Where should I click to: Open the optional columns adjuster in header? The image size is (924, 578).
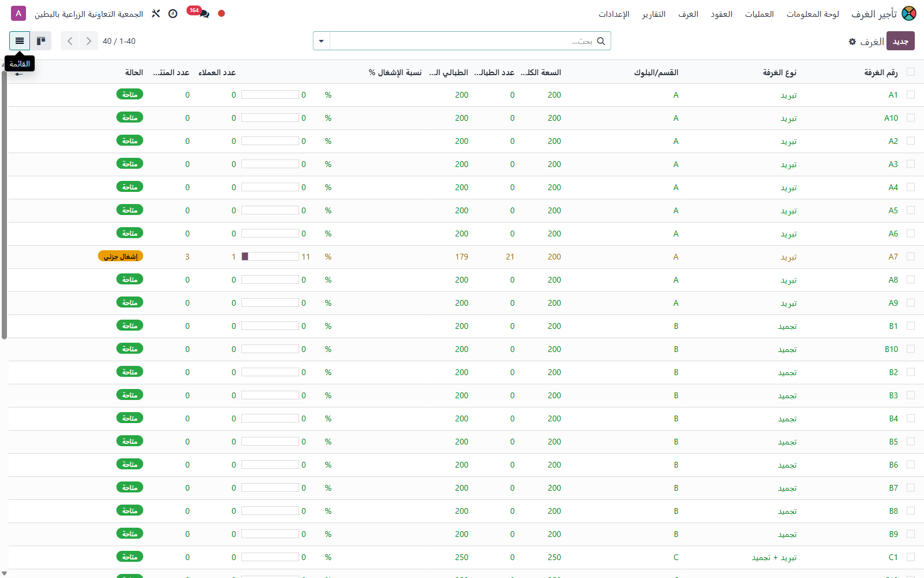tap(19, 73)
